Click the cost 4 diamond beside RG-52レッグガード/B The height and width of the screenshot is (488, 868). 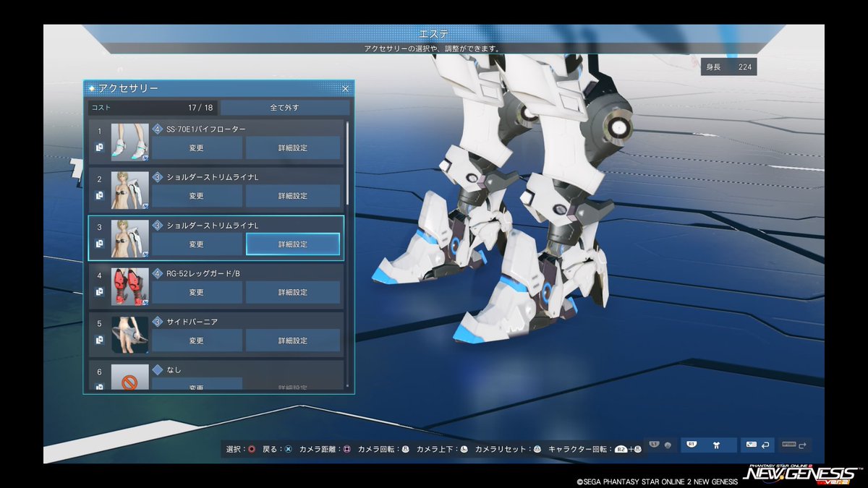(x=158, y=273)
